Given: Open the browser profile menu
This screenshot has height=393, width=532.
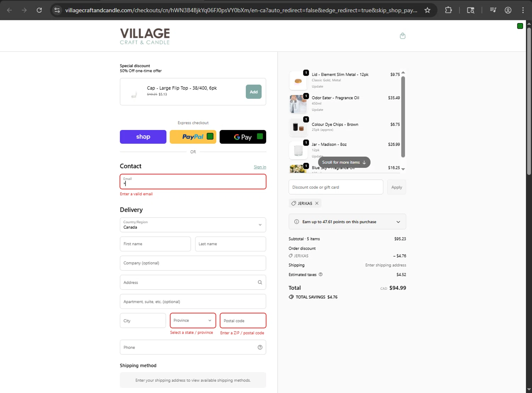Looking at the screenshot, I should pyautogui.click(x=508, y=10).
